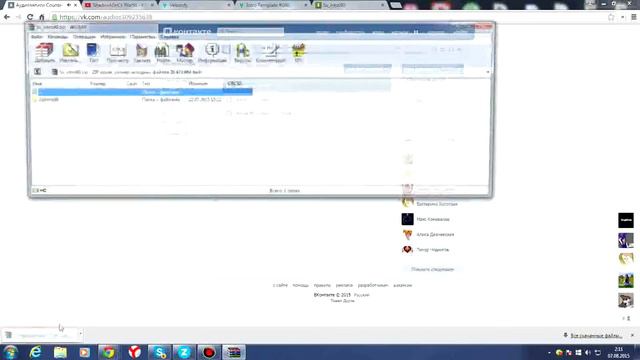Show hidden system tray icons
Viewport: 640px width, 360px height.
[549, 352]
